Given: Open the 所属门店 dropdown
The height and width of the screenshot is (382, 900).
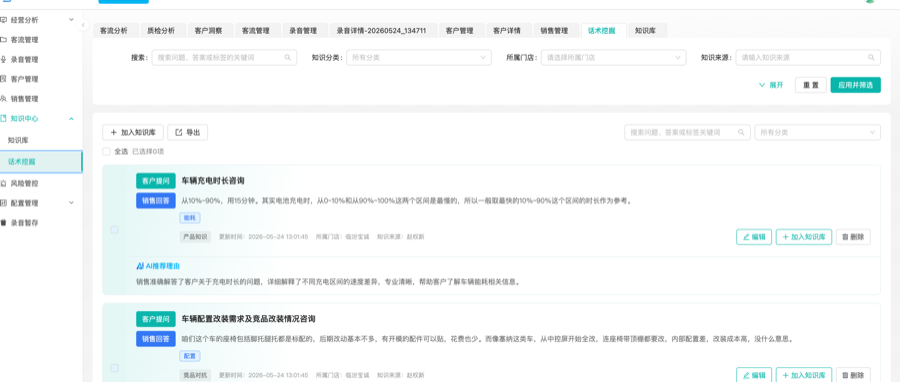Looking at the screenshot, I should click(x=614, y=57).
